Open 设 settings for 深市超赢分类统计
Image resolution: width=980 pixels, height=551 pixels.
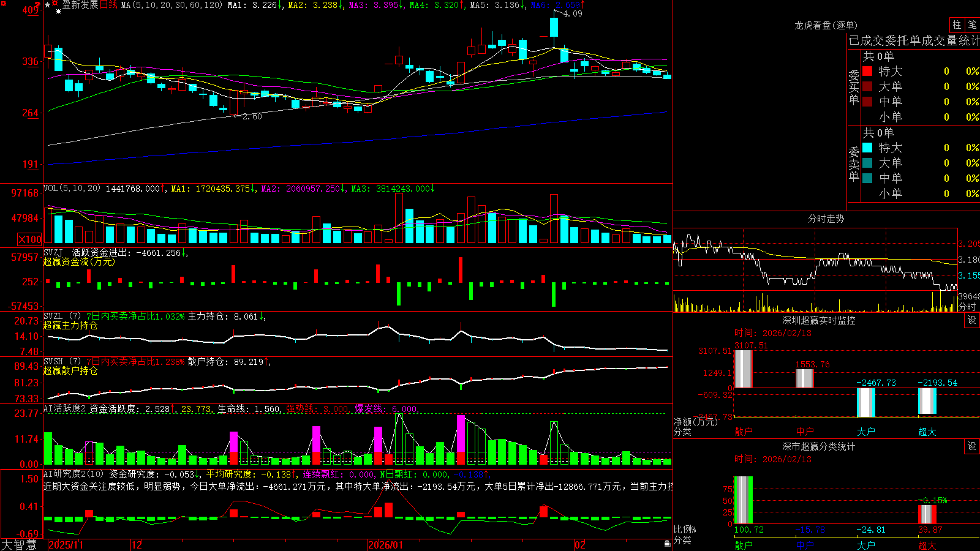pyautogui.click(x=972, y=446)
